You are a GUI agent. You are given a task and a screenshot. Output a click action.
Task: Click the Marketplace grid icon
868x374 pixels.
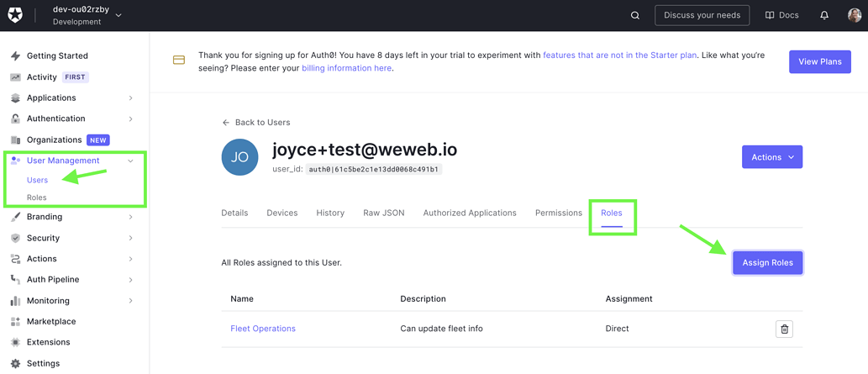coord(15,321)
